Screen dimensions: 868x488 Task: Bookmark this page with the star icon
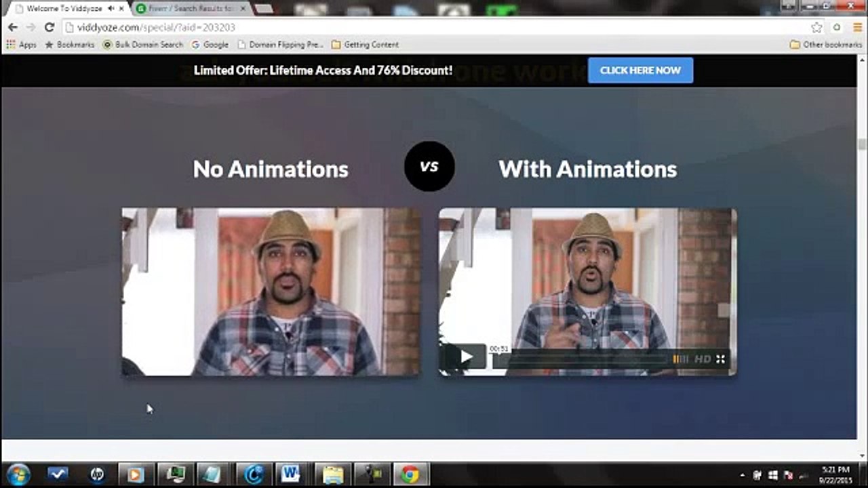point(816,27)
